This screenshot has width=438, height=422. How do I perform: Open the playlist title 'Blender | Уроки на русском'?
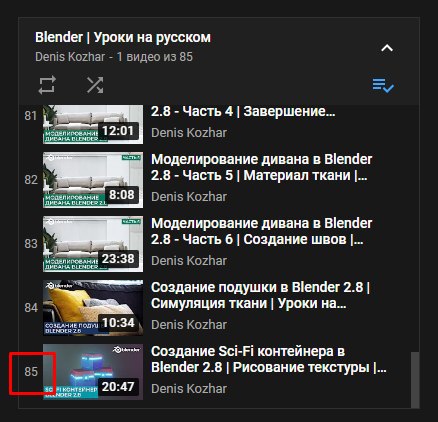[x=123, y=37]
